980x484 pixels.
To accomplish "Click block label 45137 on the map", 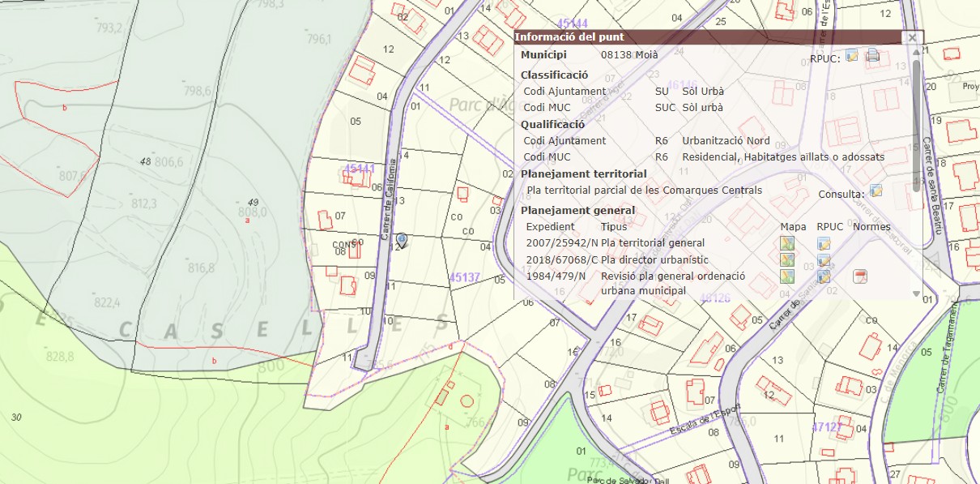I will coord(465,277).
